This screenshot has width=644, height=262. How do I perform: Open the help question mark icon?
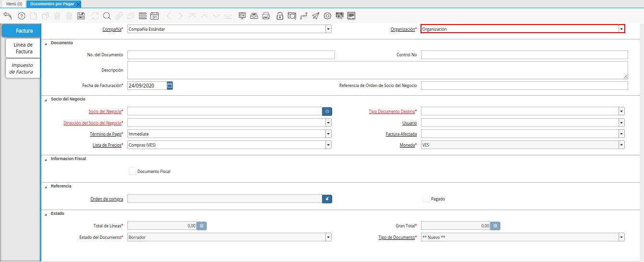click(21, 16)
